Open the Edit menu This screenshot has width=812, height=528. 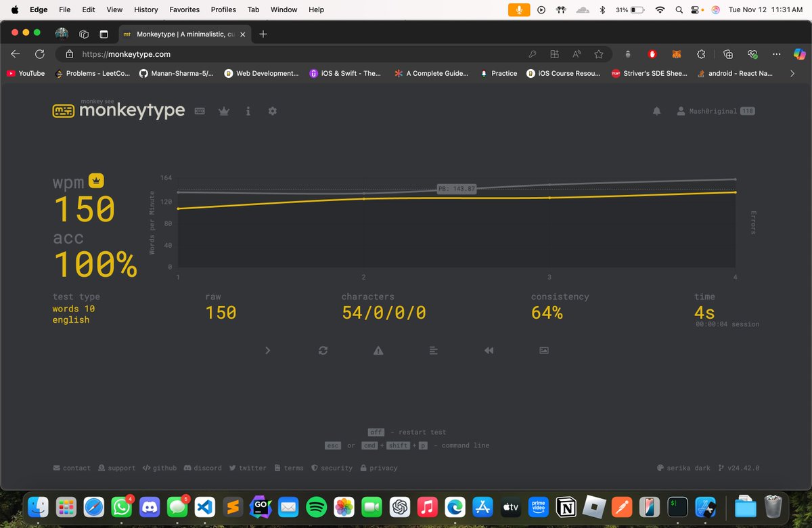pyautogui.click(x=88, y=9)
